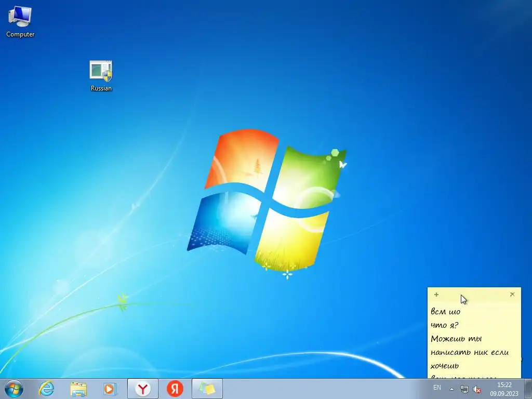
Task: Click the EN language indicator
Action: [x=437, y=388]
